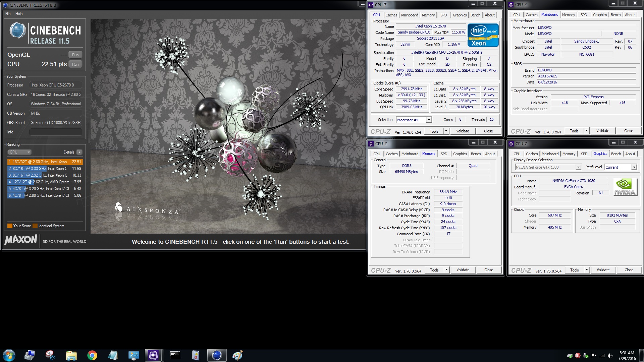This screenshot has width=644, height=362.
Task: Click Close button in CPU-Z Memory window
Action: (x=489, y=270)
